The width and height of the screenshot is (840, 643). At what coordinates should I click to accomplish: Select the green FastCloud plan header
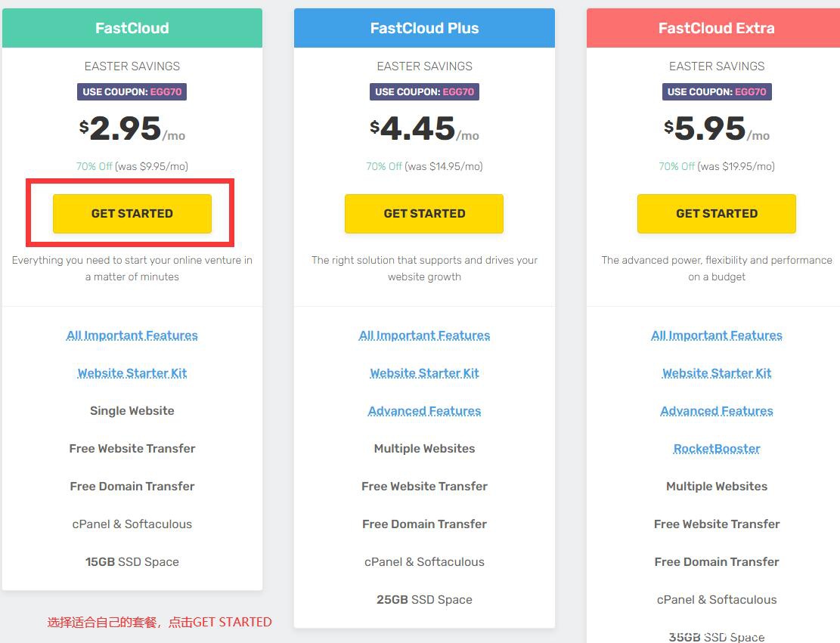tap(132, 29)
